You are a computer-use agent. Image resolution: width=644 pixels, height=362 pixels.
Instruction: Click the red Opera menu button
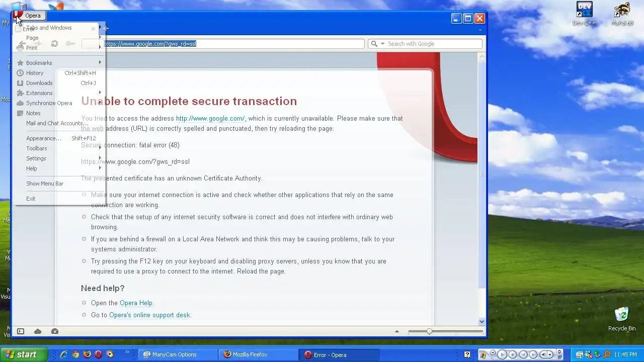(x=29, y=16)
